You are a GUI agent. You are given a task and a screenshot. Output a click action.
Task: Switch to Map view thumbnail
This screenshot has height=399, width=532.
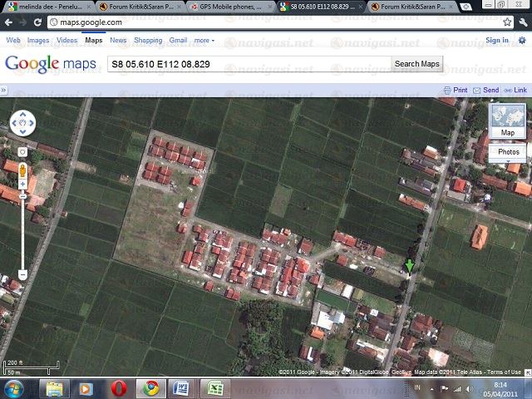(507, 121)
